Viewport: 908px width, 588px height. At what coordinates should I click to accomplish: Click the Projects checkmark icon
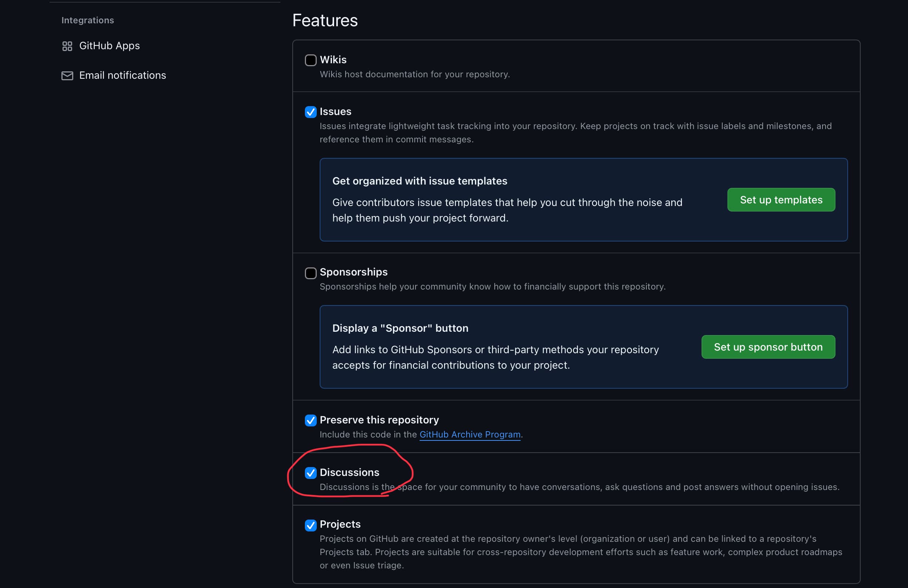tap(310, 525)
